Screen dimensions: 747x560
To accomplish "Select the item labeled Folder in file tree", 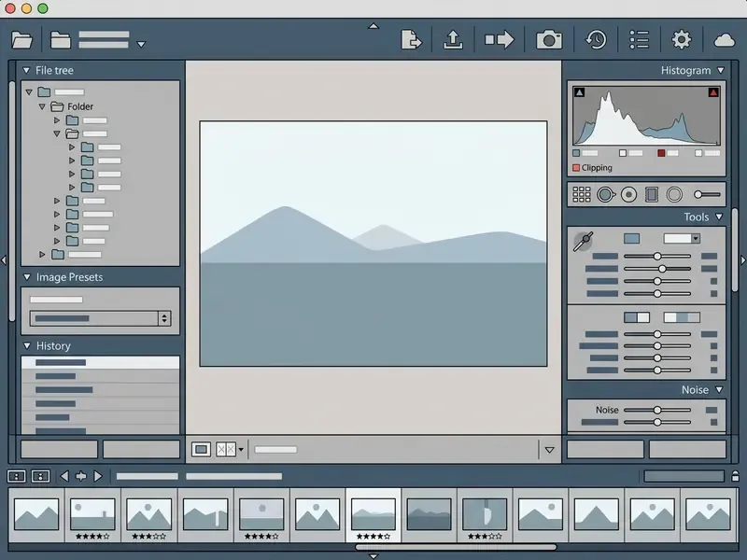I will pos(80,106).
